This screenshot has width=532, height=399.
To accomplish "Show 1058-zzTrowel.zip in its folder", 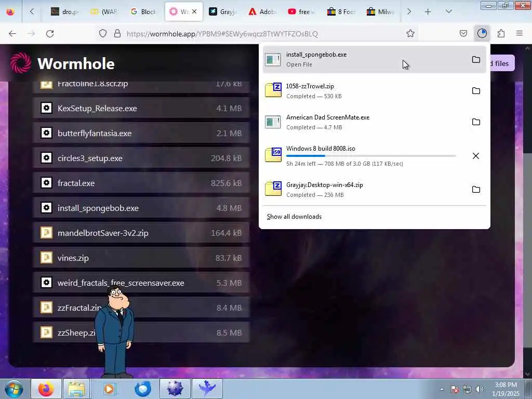I will 476,90.
